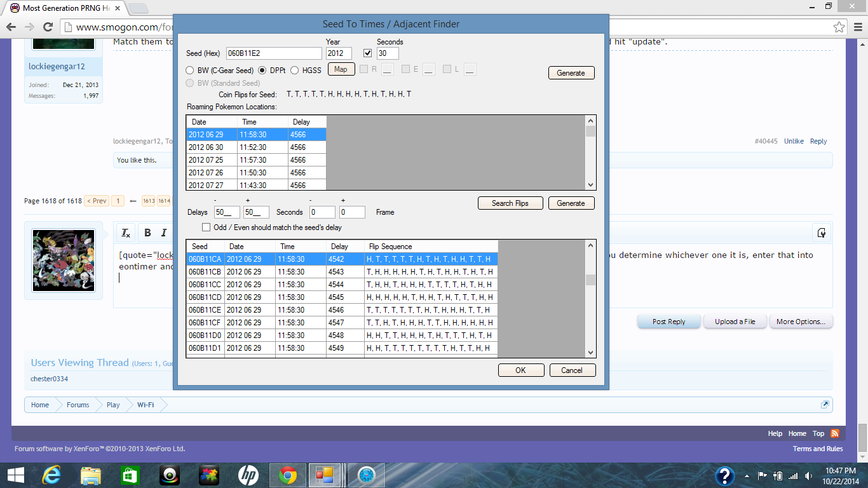Click the Seed (Hex) input field
Viewport: 868px width, 488px height.
274,53
